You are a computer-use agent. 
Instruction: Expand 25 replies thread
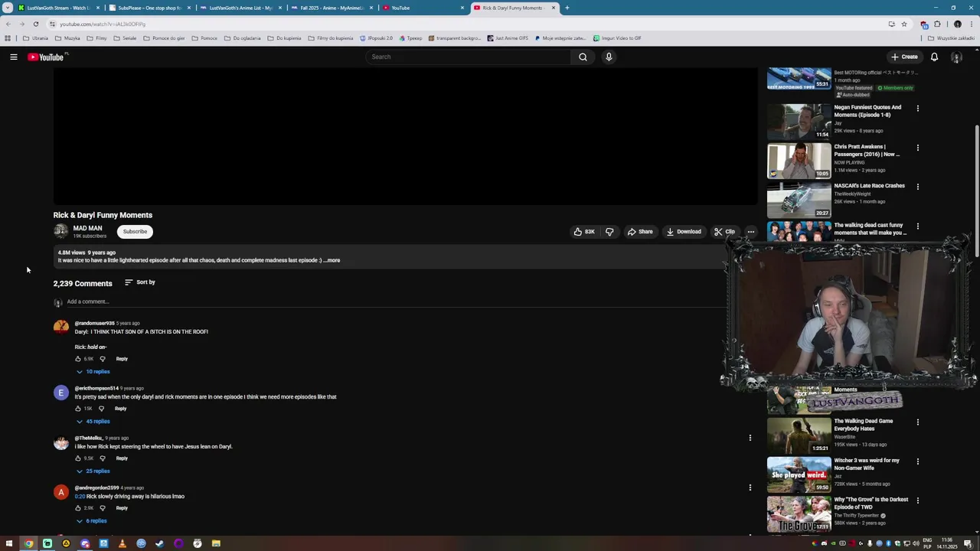(x=93, y=471)
